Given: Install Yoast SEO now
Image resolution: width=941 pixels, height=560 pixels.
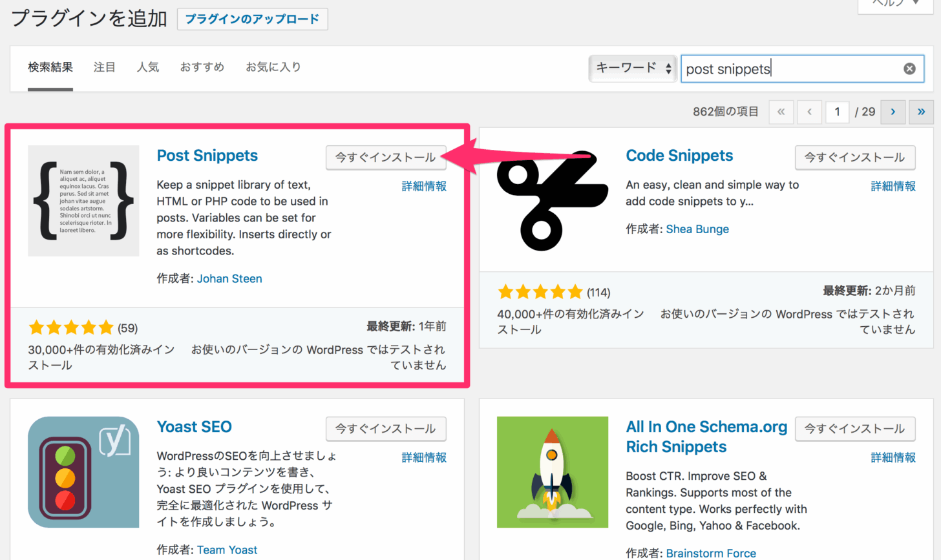Looking at the screenshot, I should point(386,428).
